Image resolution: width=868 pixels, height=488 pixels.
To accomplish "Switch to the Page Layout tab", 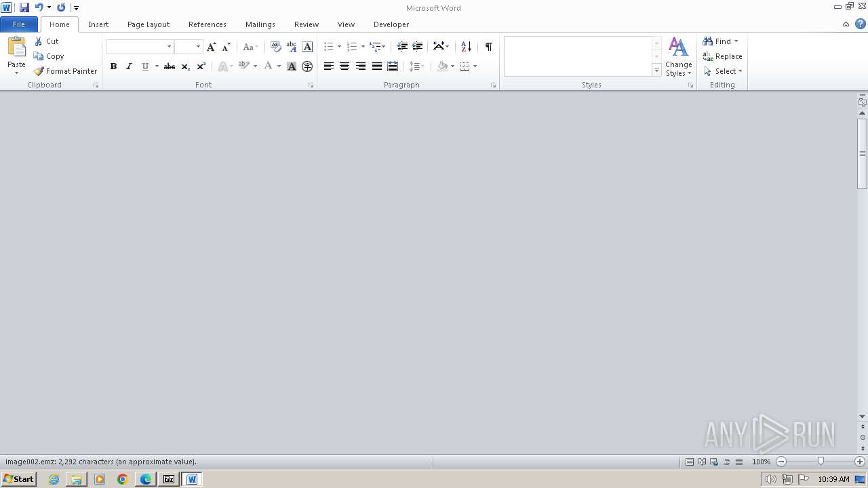I will [x=149, y=24].
